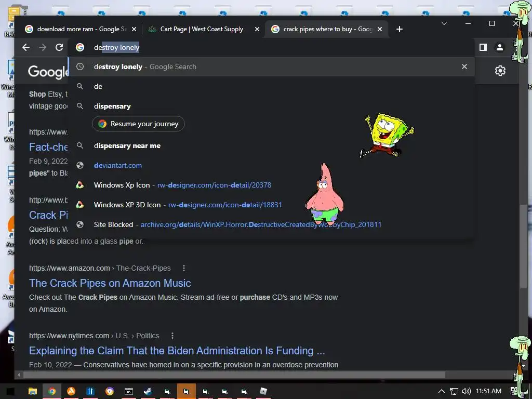Open Google quick settings gear
The width and height of the screenshot is (532, 399).
[x=500, y=71]
